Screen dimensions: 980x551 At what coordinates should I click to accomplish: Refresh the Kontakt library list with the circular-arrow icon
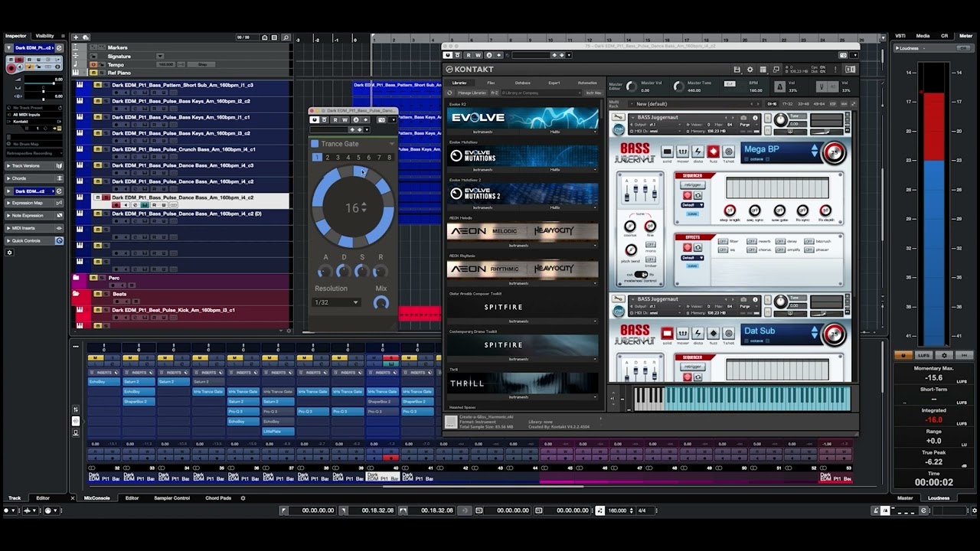click(x=450, y=93)
